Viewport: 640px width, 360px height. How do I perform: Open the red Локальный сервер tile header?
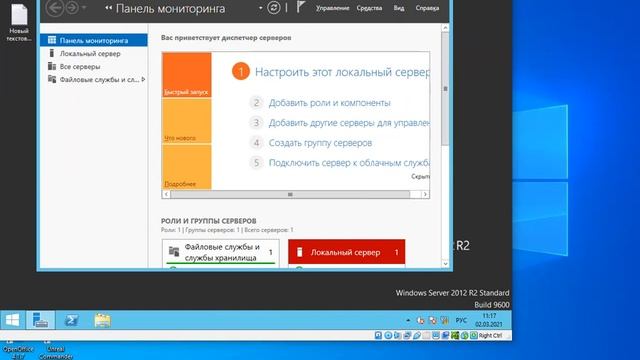tap(347, 252)
